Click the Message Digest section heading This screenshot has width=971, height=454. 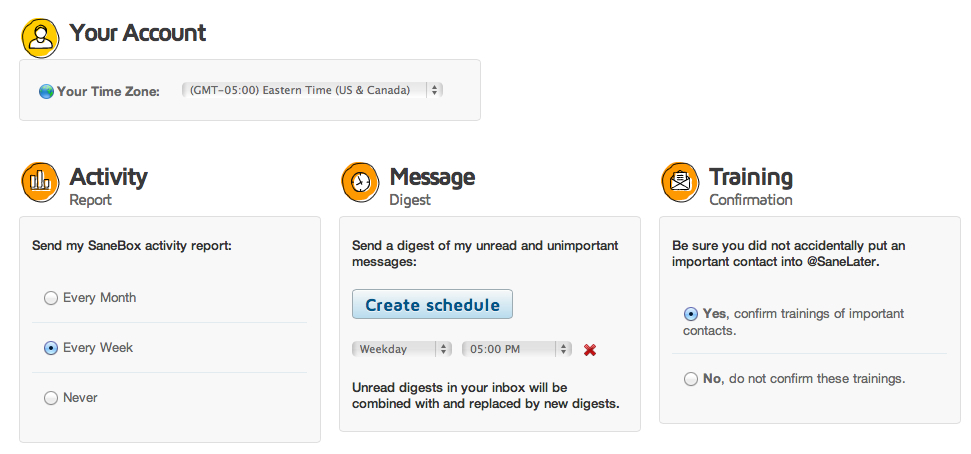coord(432,178)
